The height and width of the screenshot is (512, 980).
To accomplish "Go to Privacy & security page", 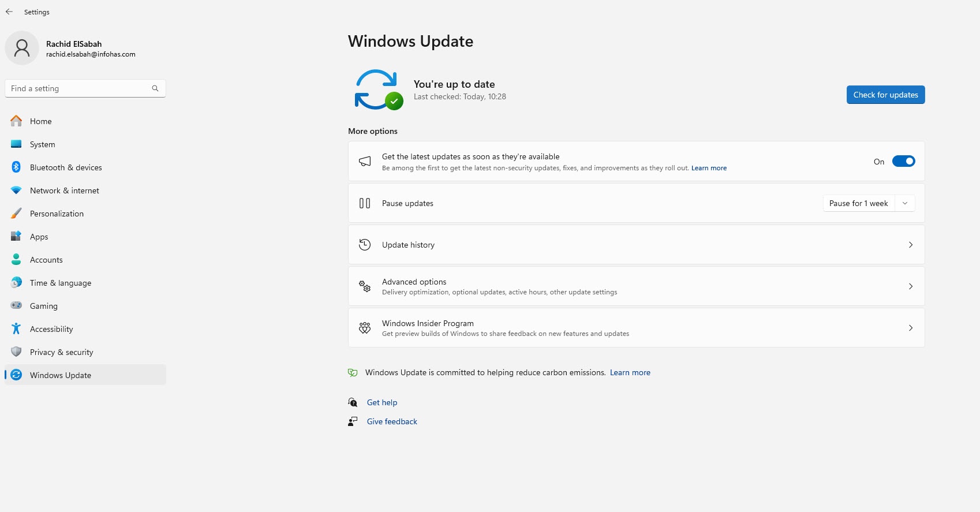I will pyautogui.click(x=85, y=352).
